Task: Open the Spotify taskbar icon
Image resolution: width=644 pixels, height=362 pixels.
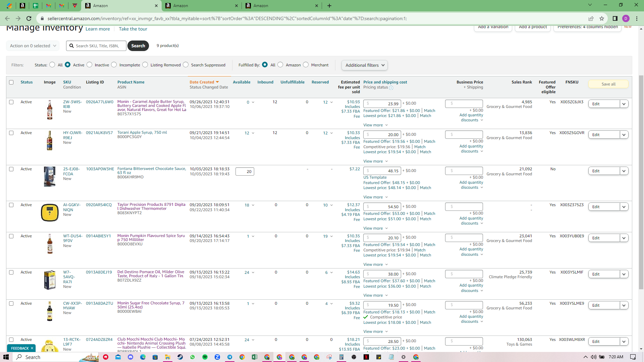Action: point(205,357)
